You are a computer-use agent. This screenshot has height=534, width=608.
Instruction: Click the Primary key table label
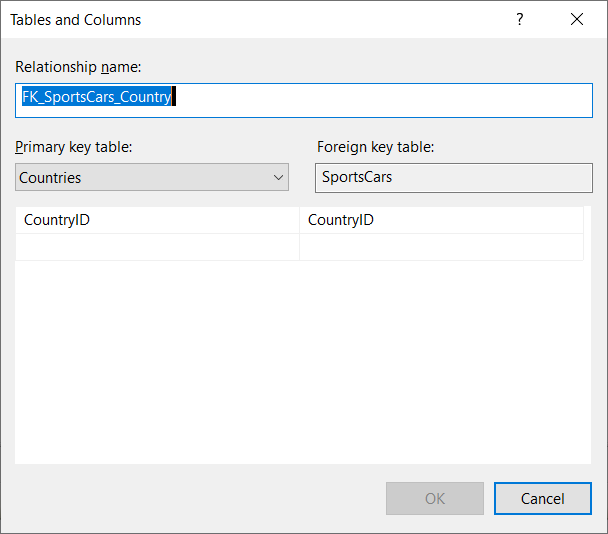point(74,147)
